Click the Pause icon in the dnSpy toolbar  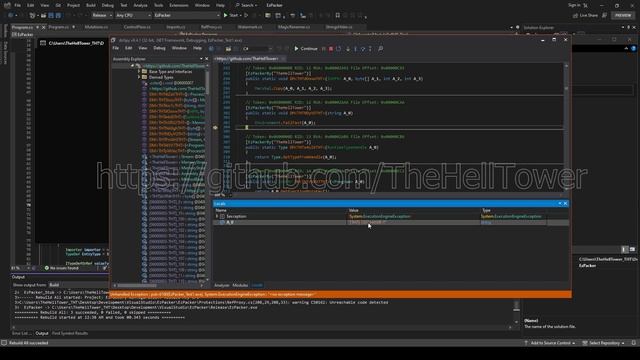(324, 49)
